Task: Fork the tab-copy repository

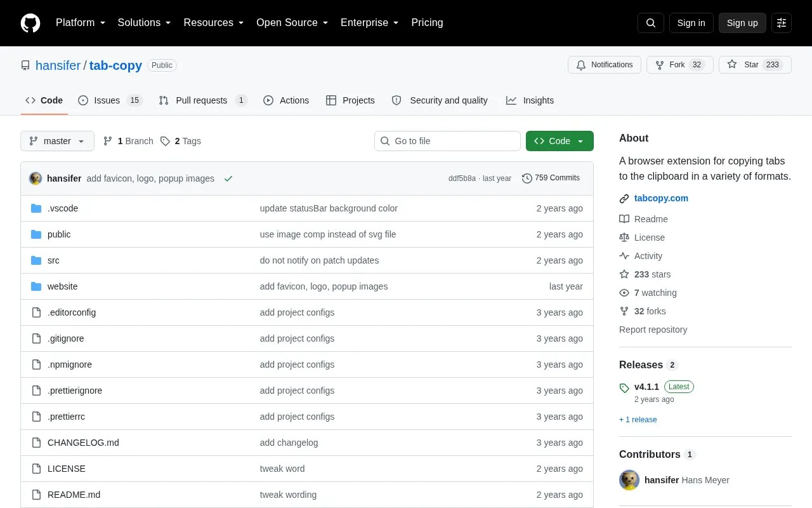Action: pos(680,65)
